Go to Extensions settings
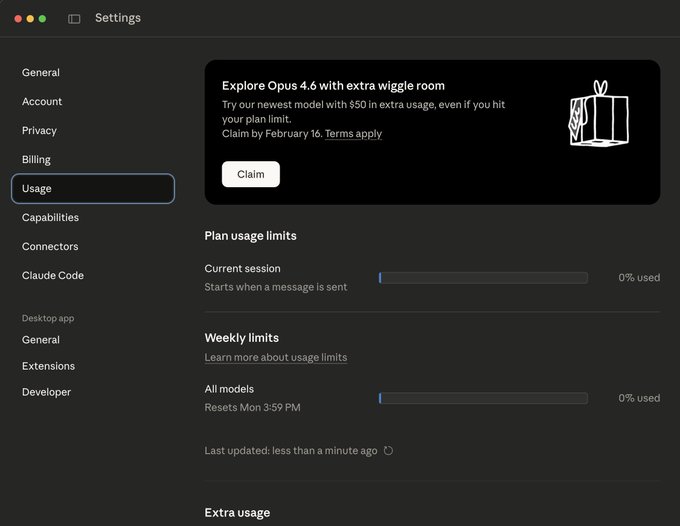 coord(48,366)
